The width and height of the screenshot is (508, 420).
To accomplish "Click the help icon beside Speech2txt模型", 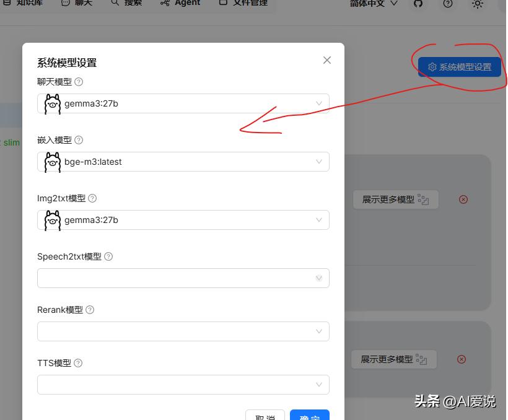I will click(x=108, y=256).
